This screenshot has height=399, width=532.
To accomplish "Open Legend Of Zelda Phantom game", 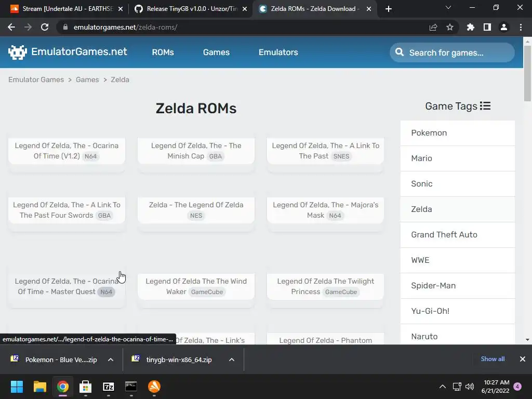I will pos(325,340).
